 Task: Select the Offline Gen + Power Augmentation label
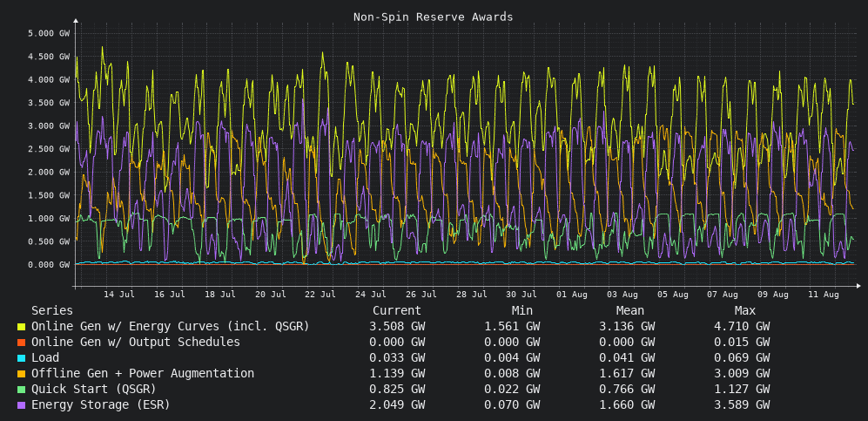tap(142, 374)
